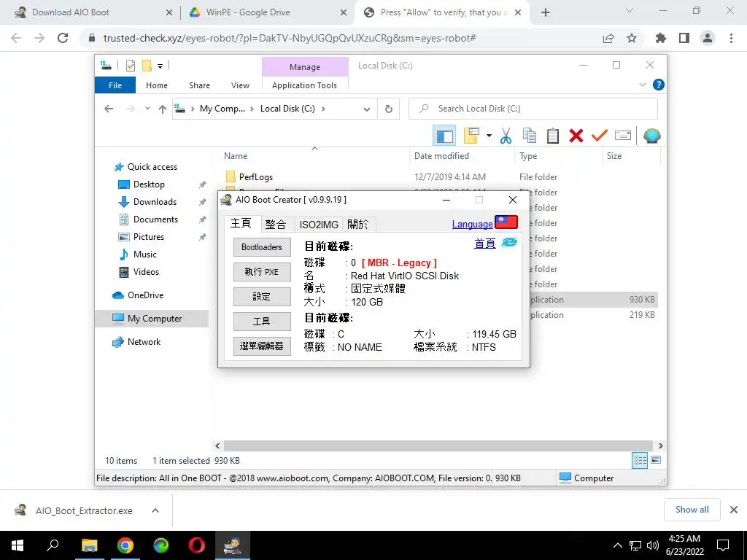Open the recent locations dropdown arrow
Screen dimensions: 747x560
coord(147,109)
